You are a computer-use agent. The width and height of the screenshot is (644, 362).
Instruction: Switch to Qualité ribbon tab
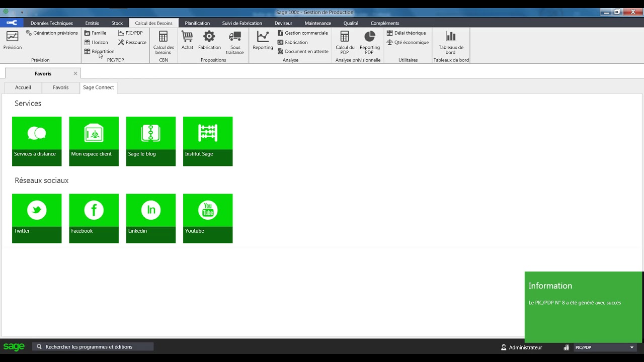[x=351, y=23]
